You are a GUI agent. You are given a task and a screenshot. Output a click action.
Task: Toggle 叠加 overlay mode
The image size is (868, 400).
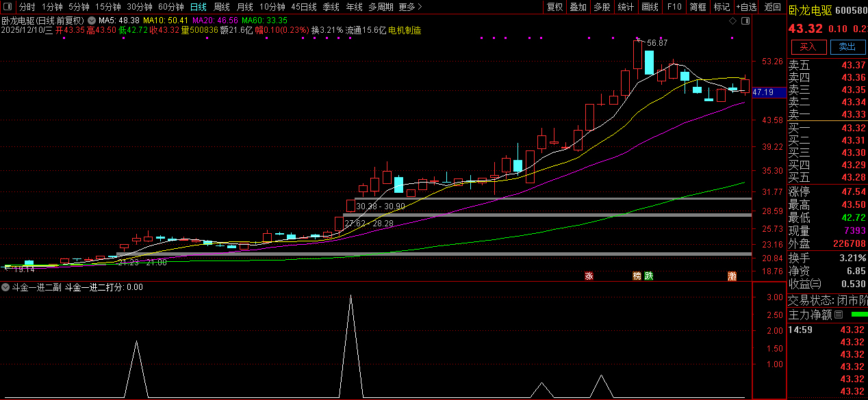[x=578, y=7]
